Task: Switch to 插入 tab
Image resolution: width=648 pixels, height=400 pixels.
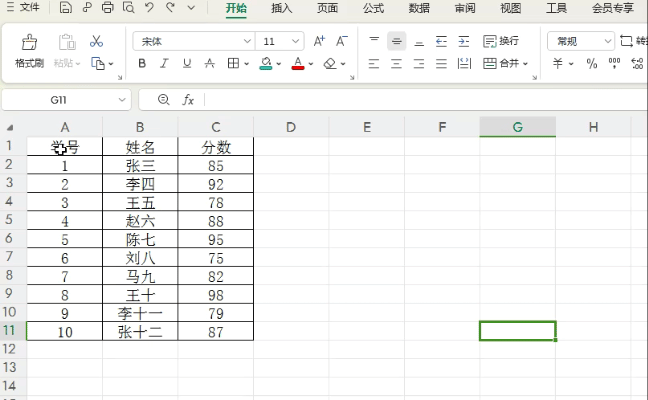Action: (x=282, y=8)
